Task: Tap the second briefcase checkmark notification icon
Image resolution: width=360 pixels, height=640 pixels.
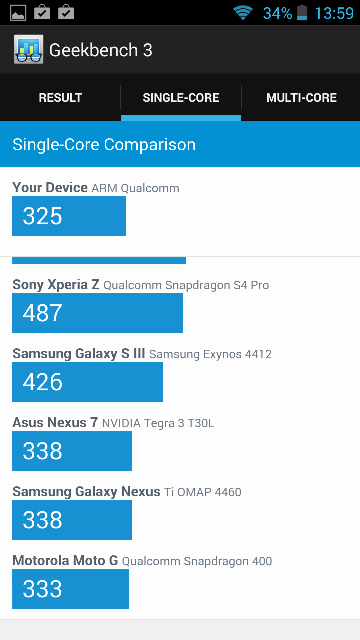Action: (x=66, y=12)
